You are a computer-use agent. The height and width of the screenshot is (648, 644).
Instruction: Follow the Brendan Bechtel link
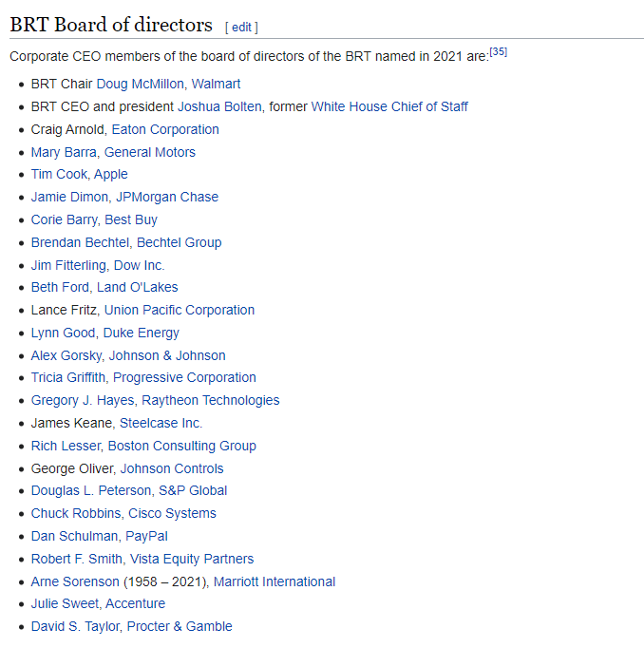80,242
